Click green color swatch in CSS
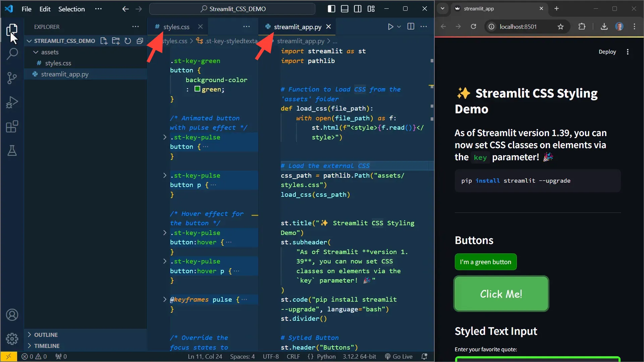 click(198, 89)
